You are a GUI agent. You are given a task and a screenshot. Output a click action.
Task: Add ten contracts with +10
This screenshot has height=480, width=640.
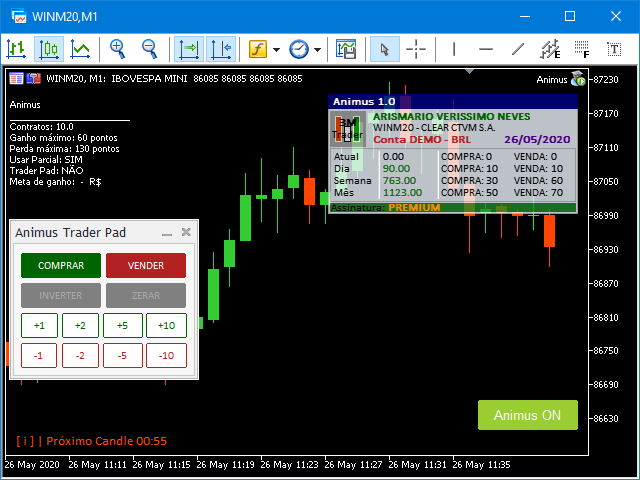coord(167,325)
